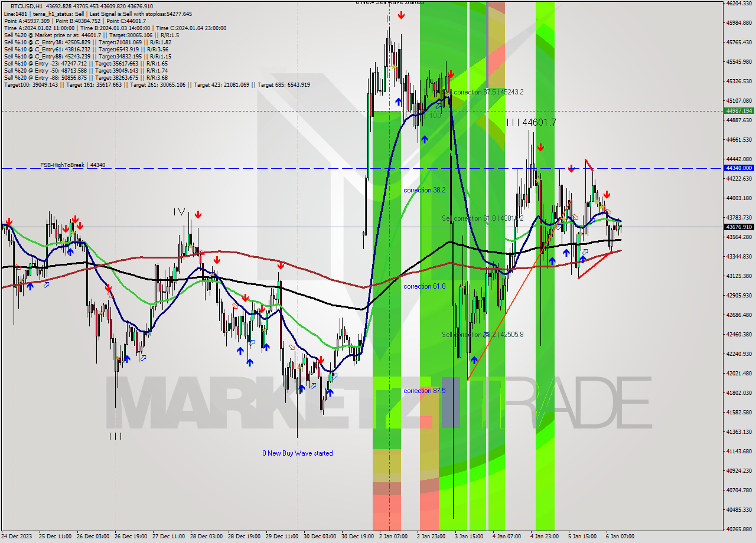This screenshot has width=756, height=543.
Task: Select the 'Sell %20 @ Entry -88: 50856.875' line
Action: (x=86, y=77)
